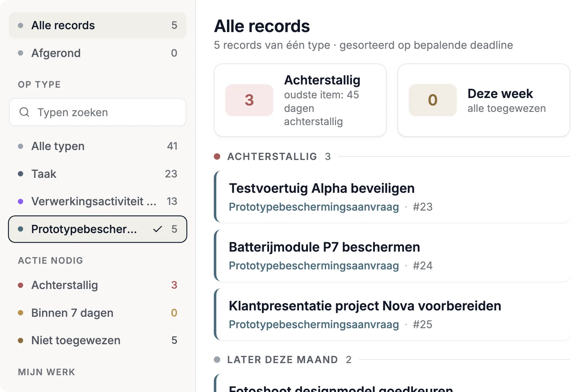Click the Alle records page heading
This screenshot has width=588, height=392.
pos(262,26)
